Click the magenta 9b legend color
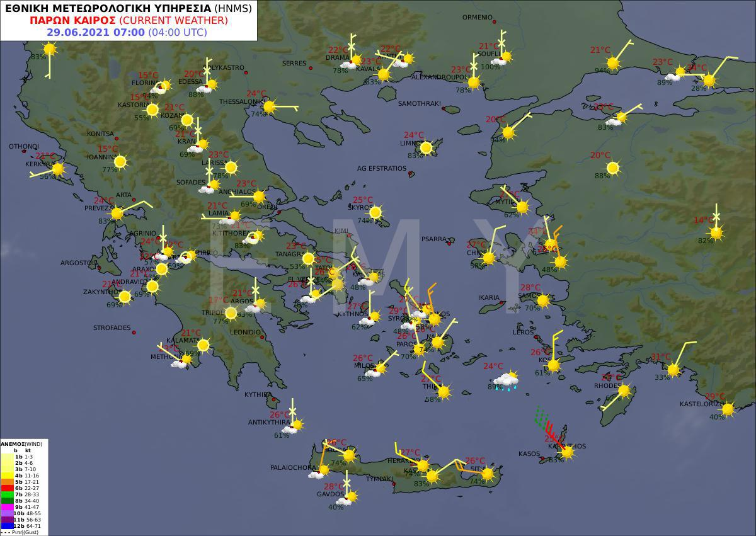This screenshot has width=756, height=536. [x=9, y=506]
